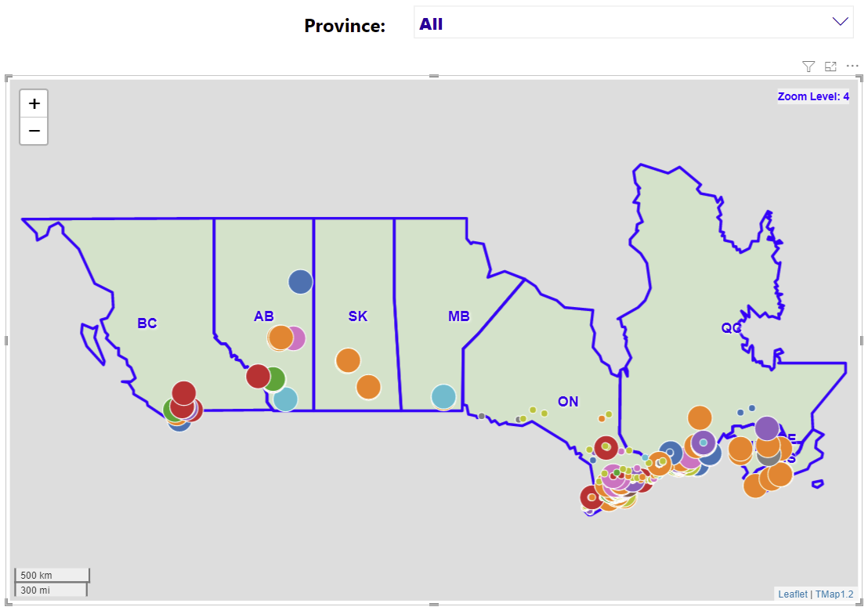Open the filter pane for the map visual

[x=808, y=67]
